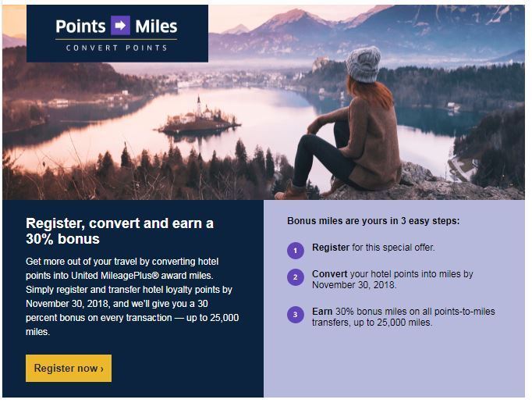
Task: Click the bold Earn text in step three
Action: 322,312
